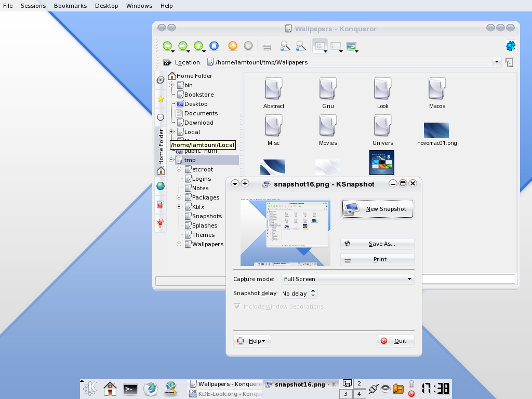The height and width of the screenshot is (399, 532).
Task: Switch to Tree/List View toolbar icon
Action: [x=336, y=46]
